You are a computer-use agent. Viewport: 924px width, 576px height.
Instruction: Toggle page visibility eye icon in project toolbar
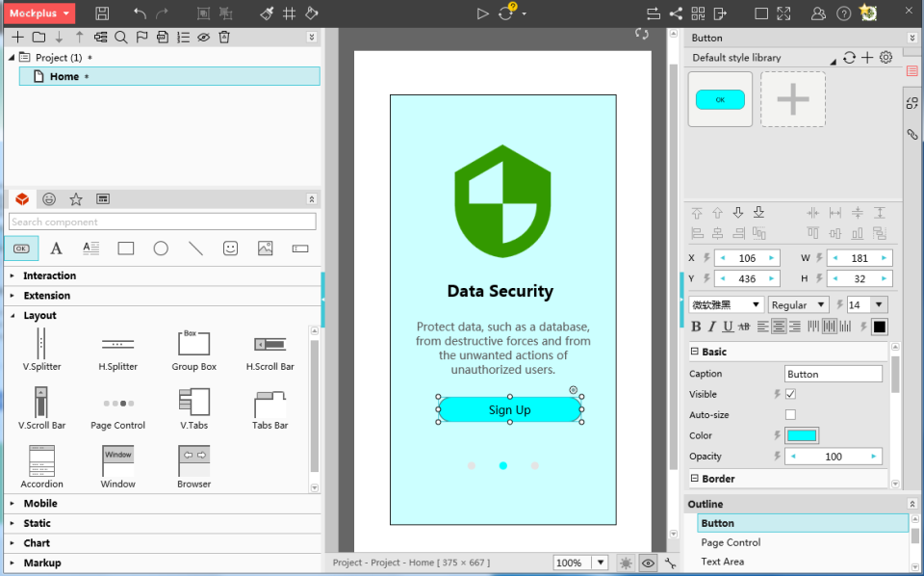[203, 38]
